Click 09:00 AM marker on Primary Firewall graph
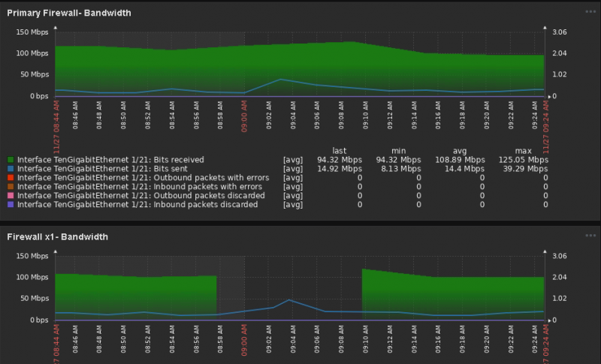The height and width of the screenshot is (364, 601). (x=244, y=116)
